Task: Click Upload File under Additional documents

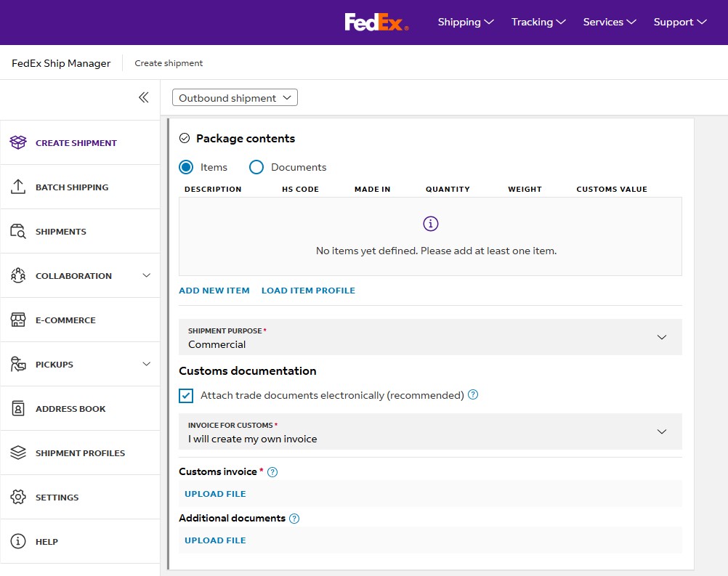Action: pyautogui.click(x=216, y=540)
